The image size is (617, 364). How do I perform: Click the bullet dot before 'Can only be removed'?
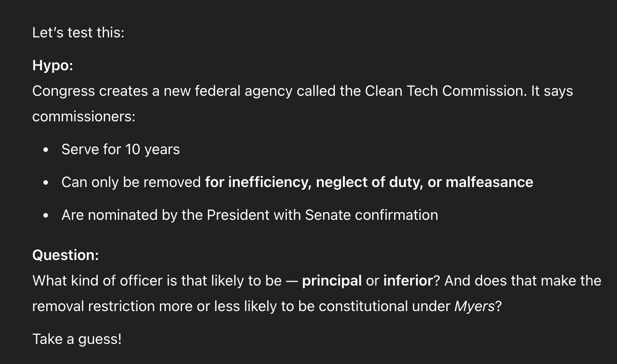tap(45, 182)
